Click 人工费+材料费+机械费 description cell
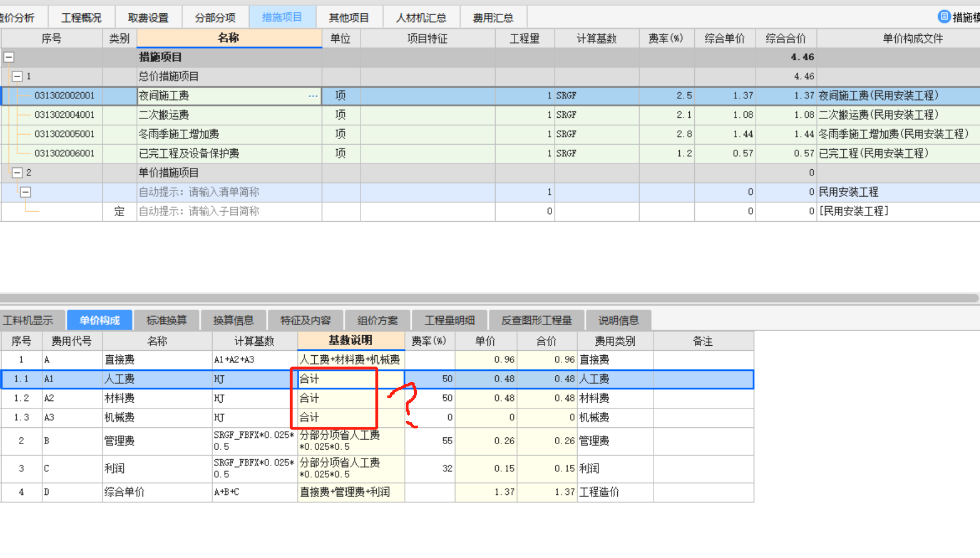This screenshot has height=558, width=980. tap(351, 360)
